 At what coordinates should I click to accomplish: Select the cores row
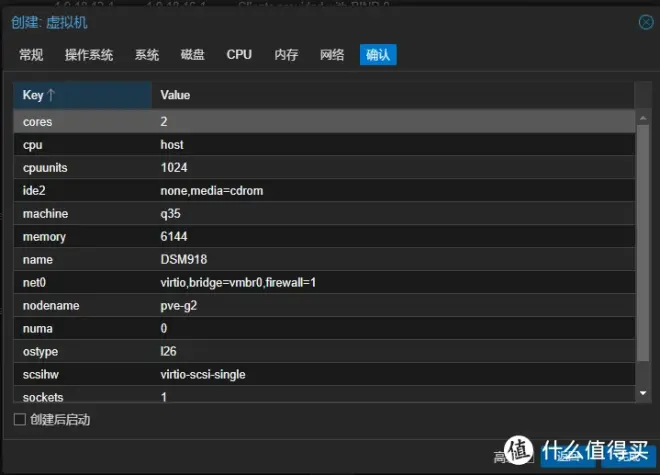point(324,122)
